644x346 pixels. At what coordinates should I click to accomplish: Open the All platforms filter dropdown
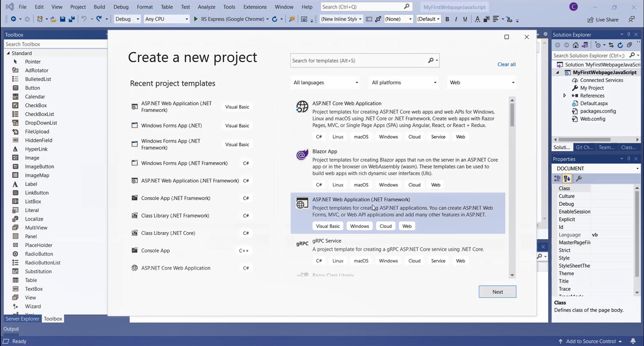click(404, 83)
